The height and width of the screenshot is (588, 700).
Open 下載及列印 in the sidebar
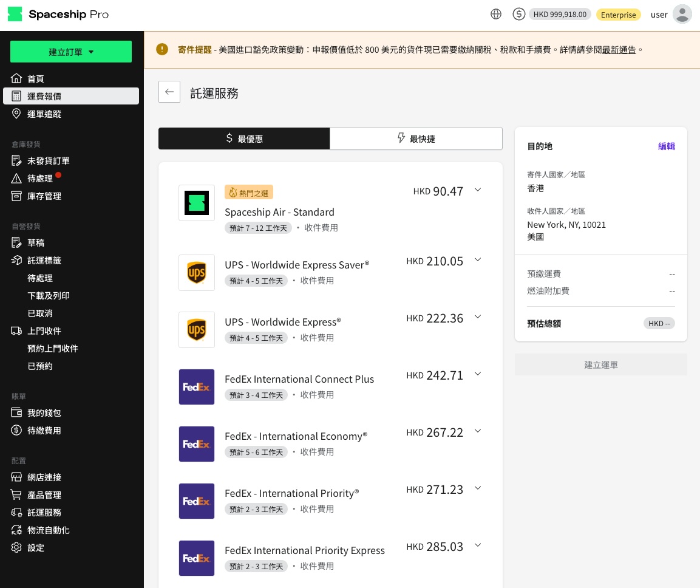pos(49,295)
